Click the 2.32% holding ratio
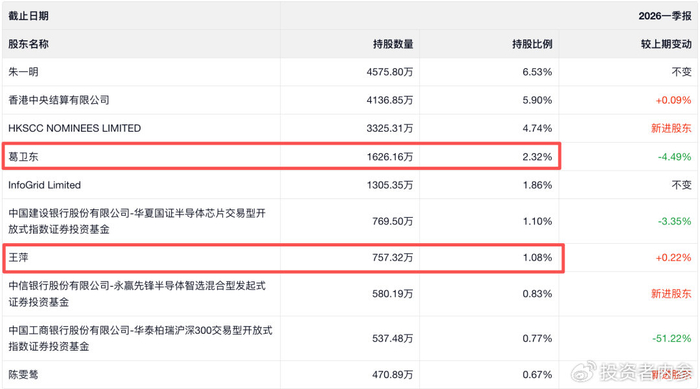Viewport: 700px width, 389px height. 537,156
